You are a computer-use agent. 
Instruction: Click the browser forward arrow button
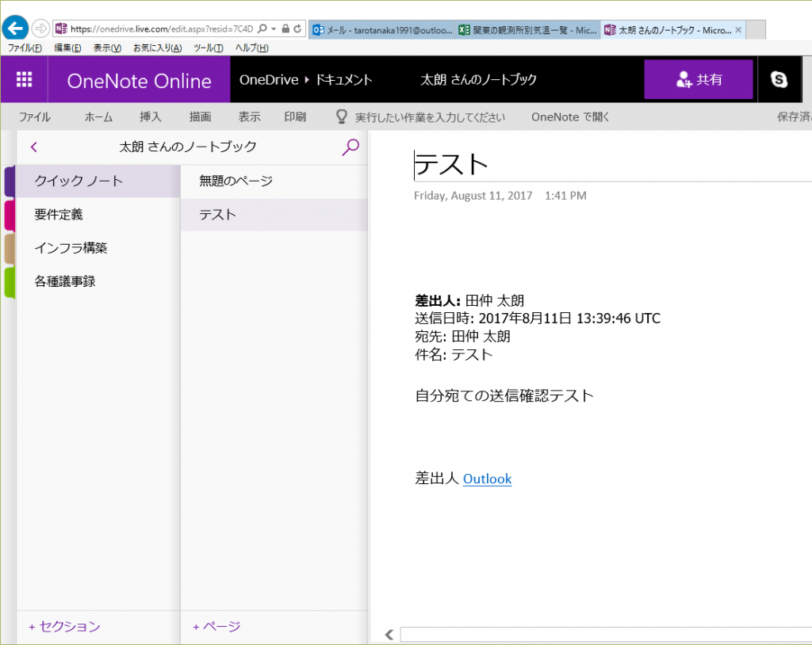coord(40,29)
